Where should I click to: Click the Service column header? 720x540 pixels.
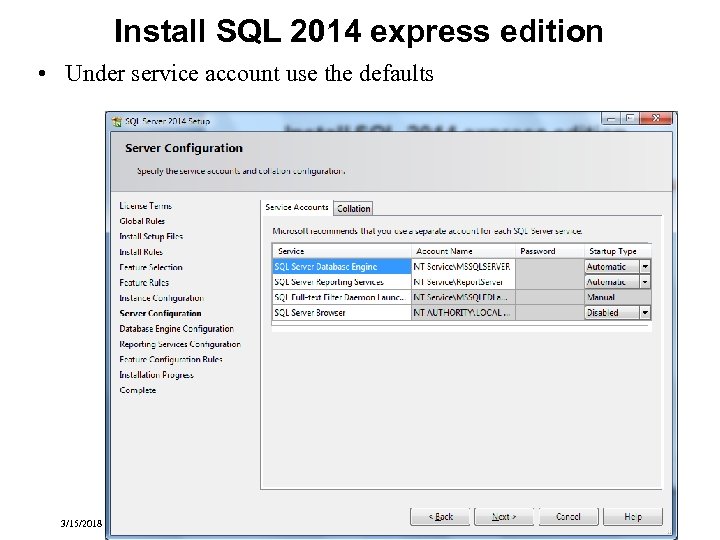[342, 251]
